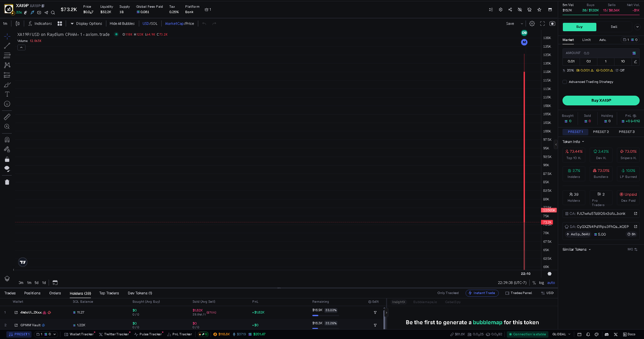Image resolution: width=644 pixels, height=339 pixels.
Task: Toggle the magnet mode tool
Action: tap(7, 139)
